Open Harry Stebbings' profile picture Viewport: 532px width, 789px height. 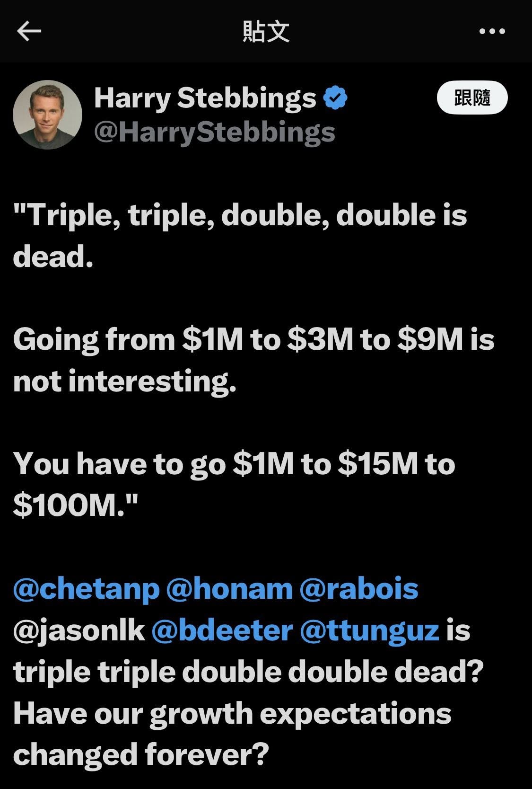[x=47, y=115]
